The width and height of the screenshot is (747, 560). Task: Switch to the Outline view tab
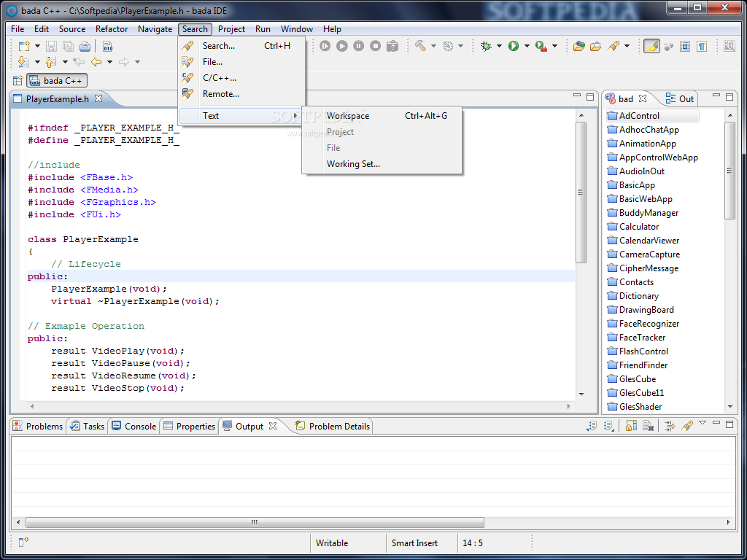680,98
